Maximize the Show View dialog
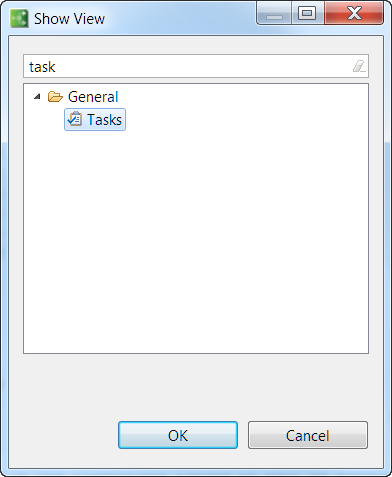This screenshot has width=392, height=477. pyautogui.click(x=307, y=13)
